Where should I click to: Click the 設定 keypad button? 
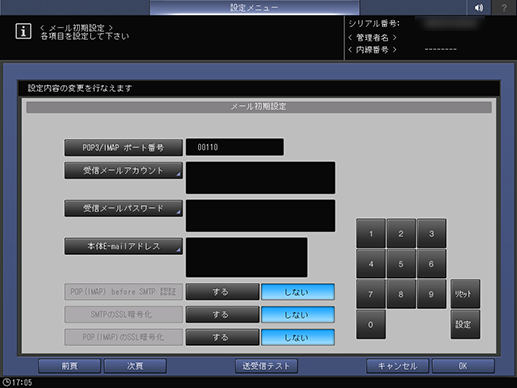[x=465, y=324]
